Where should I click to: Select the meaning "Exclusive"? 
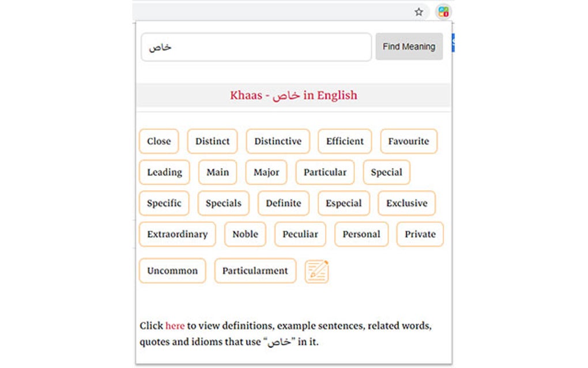tap(406, 203)
